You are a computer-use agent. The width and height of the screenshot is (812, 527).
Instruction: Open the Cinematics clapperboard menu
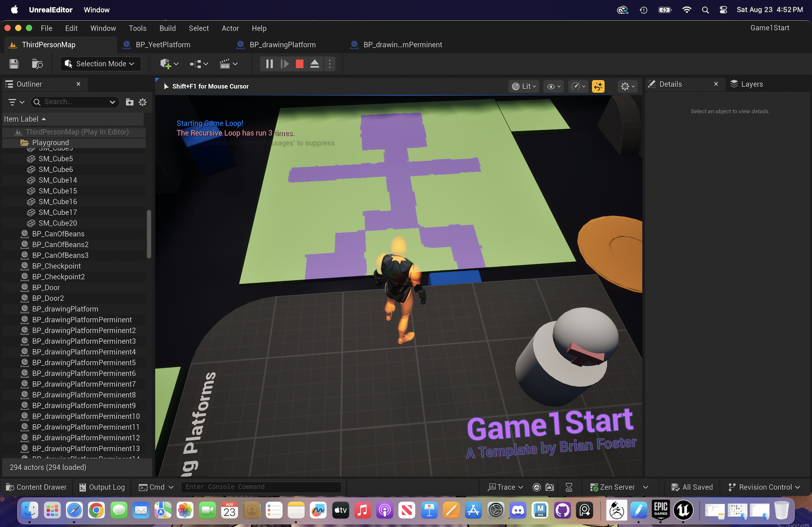[x=228, y=64]
